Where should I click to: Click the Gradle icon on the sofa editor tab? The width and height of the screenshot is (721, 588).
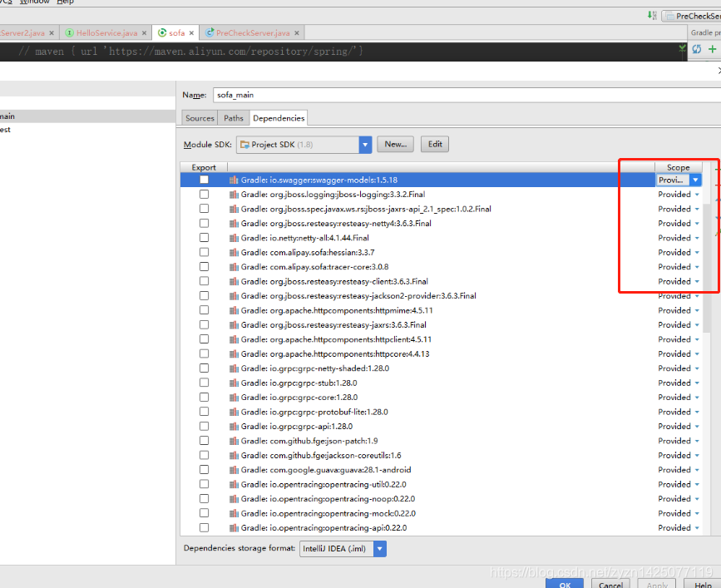[x=162, y=32]
